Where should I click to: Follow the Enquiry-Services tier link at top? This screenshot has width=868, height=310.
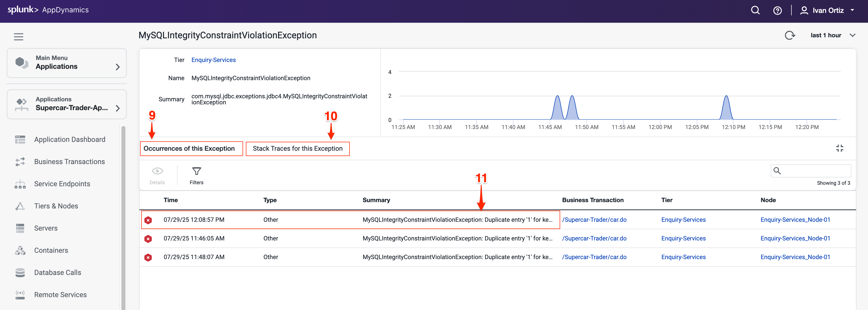pyautogui.click(x=213, y=60)
